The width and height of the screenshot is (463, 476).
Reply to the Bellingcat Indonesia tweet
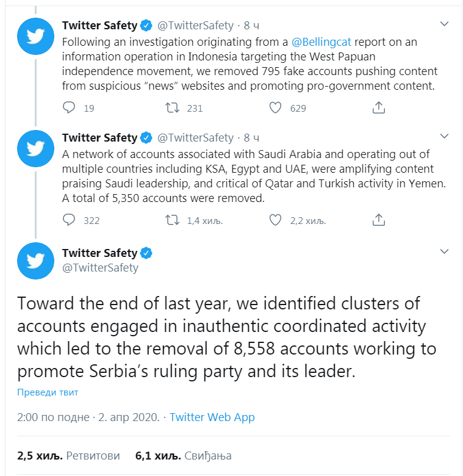(69, 108)
